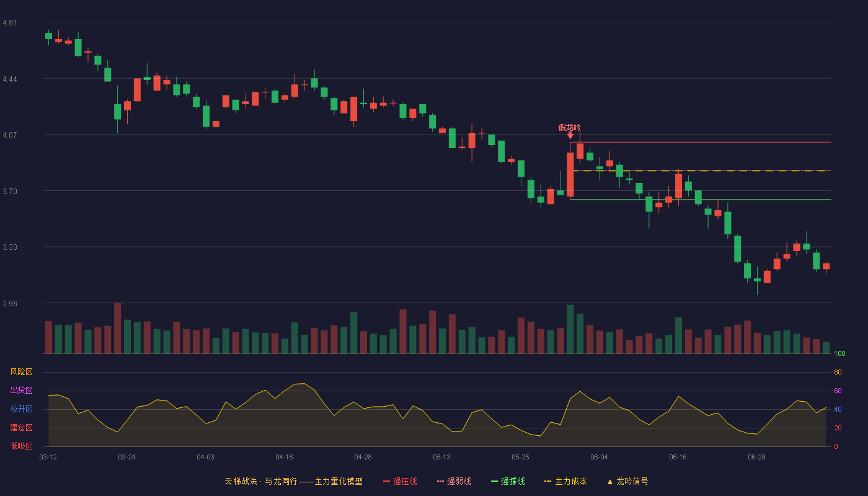Viewport: 868px width, 496px height.
Task: Click the pink dashed icon beside 强弱线
Action: [440, 481]
